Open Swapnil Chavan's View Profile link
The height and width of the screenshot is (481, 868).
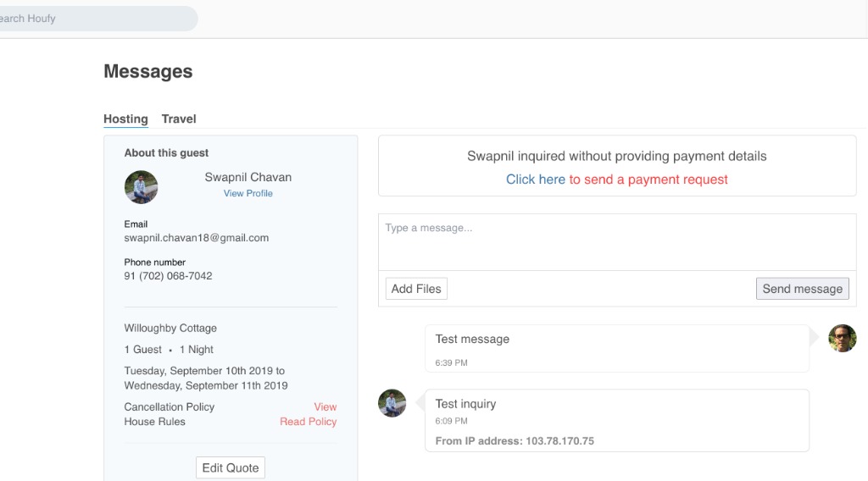click(x=248, y=194)
